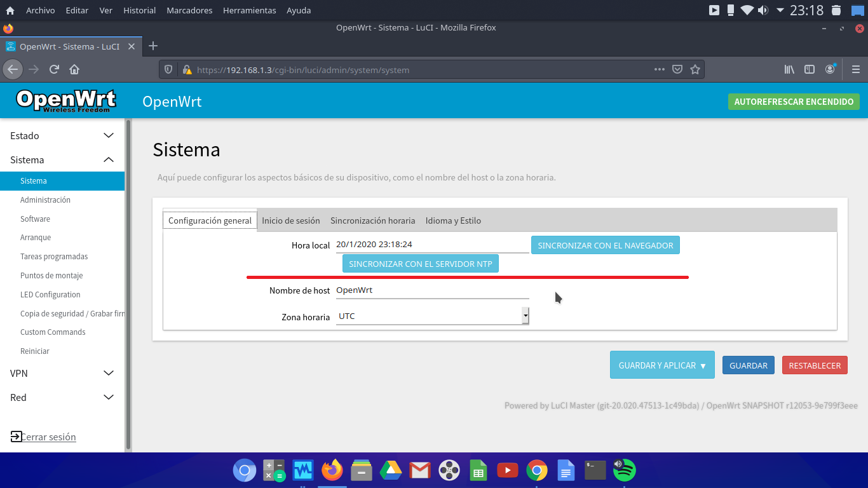Viewport: 868px width, 488px height.
Task: Open the calculator in the dock
Action: point(275,470)
